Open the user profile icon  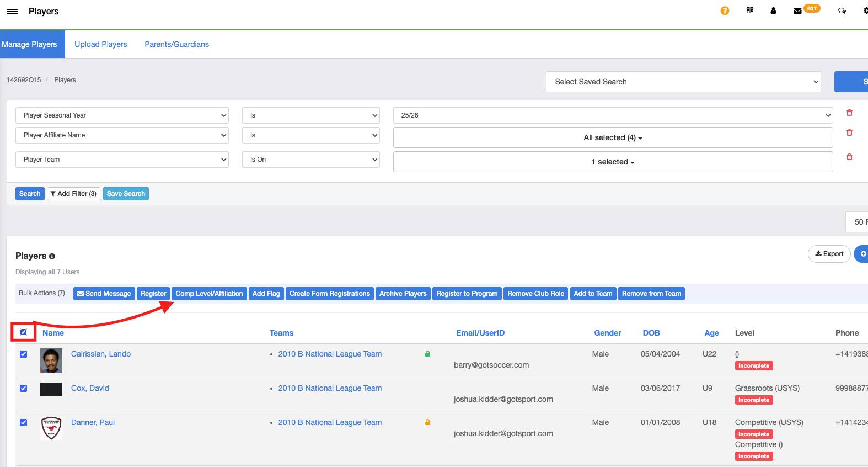pyautogui.click(x=773, y=10)
